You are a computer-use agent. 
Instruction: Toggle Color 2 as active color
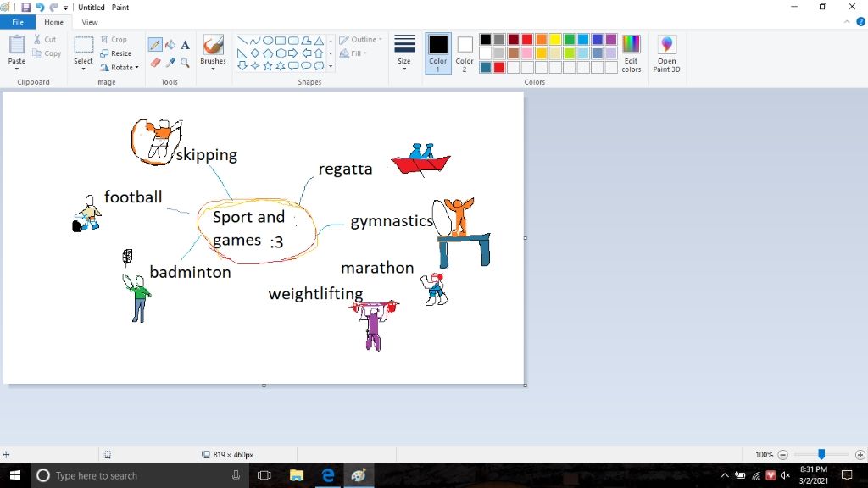coord(465,53)
